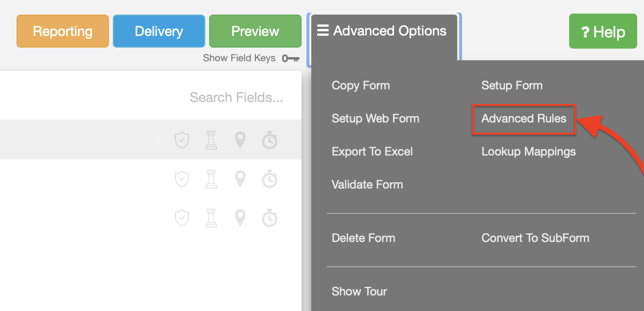Click the shield checkmark icon in the highlighted row
The height and width of the screenshot is (311, 644).
182,140
